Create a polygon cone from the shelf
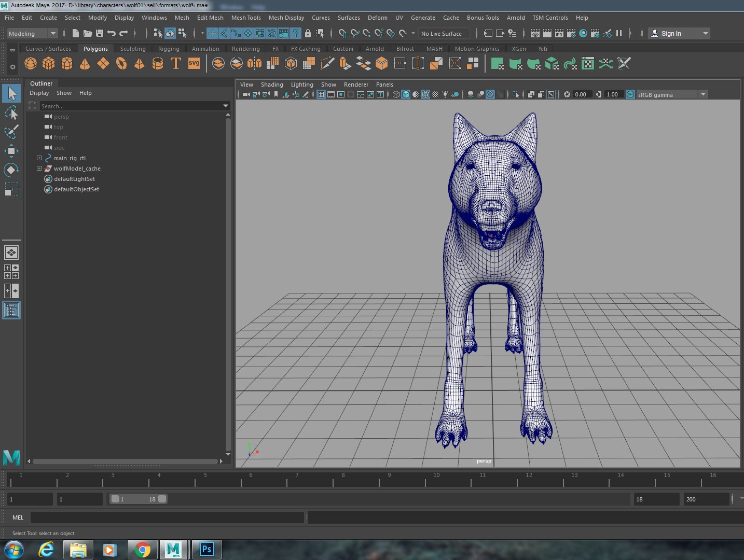The height and width of the screenshot is (560, 744). (85, 64)
